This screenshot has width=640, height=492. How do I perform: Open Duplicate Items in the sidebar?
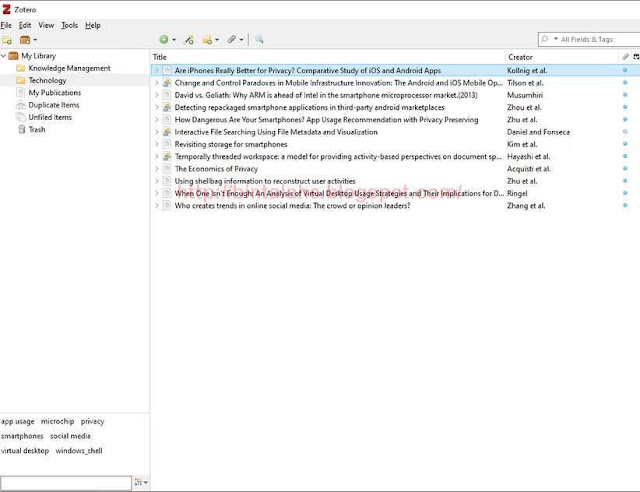pyautogui.click(x=54, y=105)
